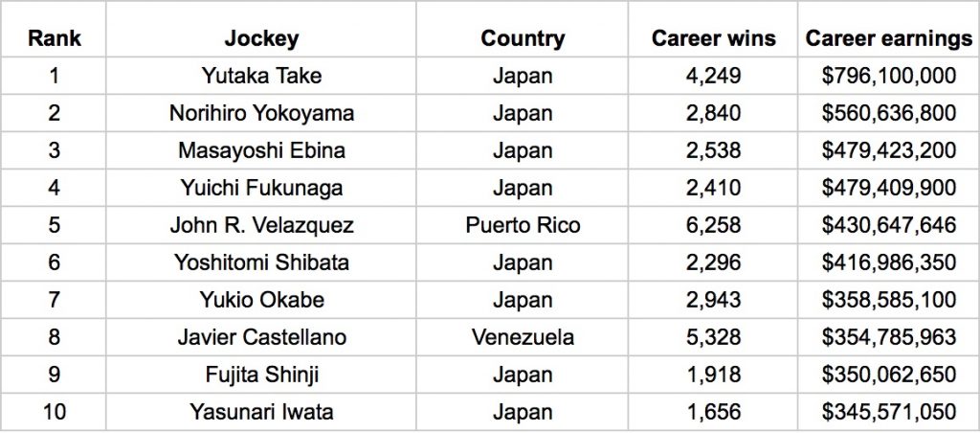
Task: Select the Norihiro Yokoyama cell
Action: [x=261, y=113]
